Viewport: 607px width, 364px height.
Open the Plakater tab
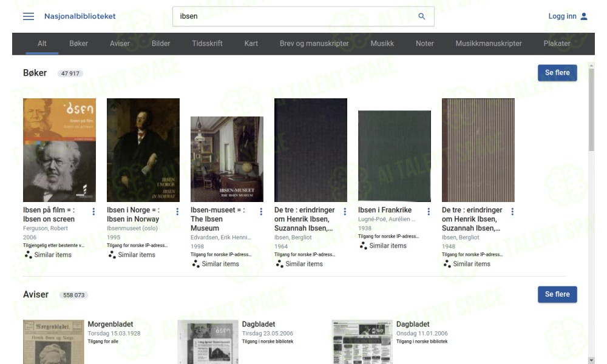pos(557,43)
